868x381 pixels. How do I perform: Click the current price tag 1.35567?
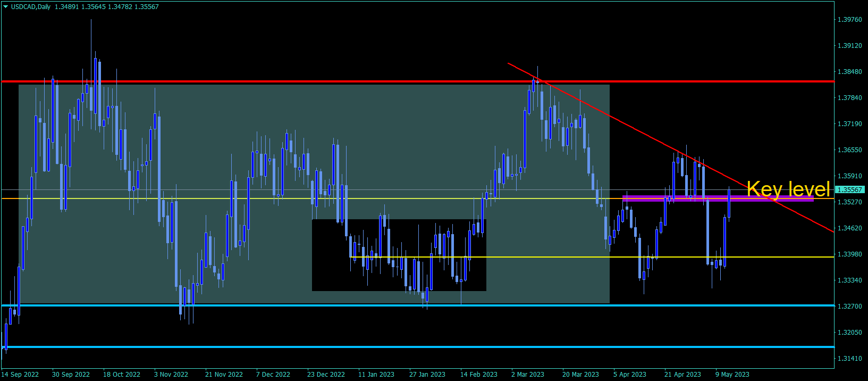point(850,189)
